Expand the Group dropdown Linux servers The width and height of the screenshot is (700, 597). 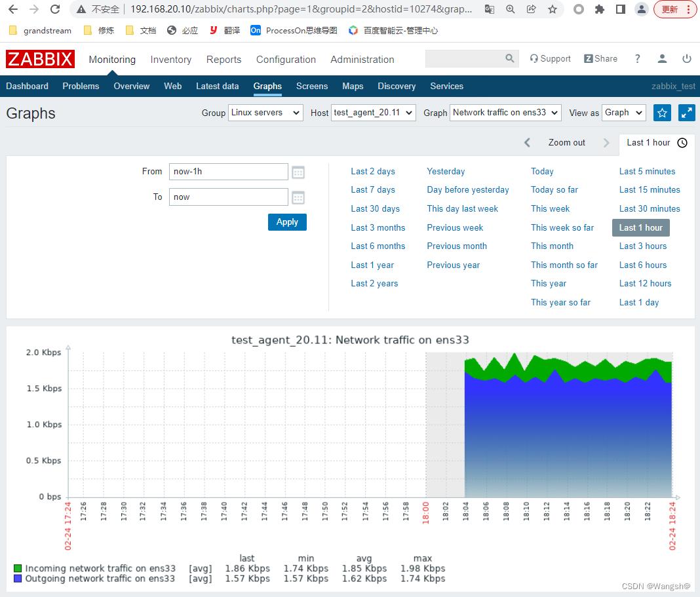click(x=265, y=113)
